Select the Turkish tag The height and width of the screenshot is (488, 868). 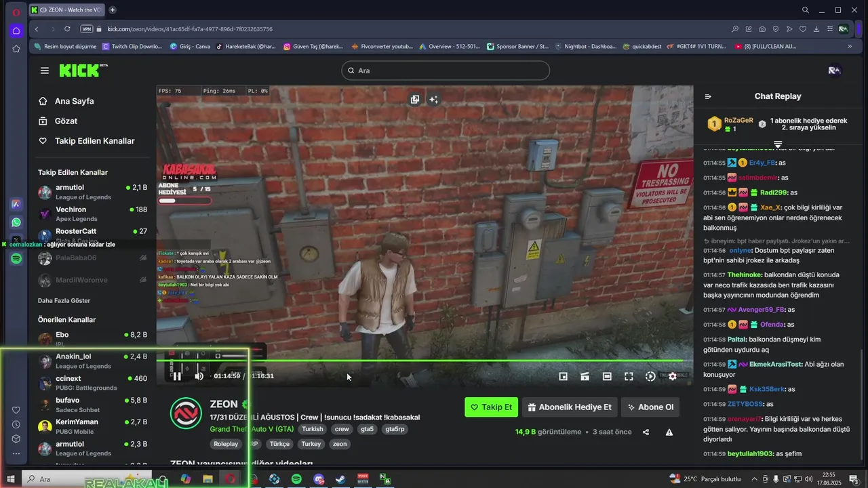coord(313,429)
